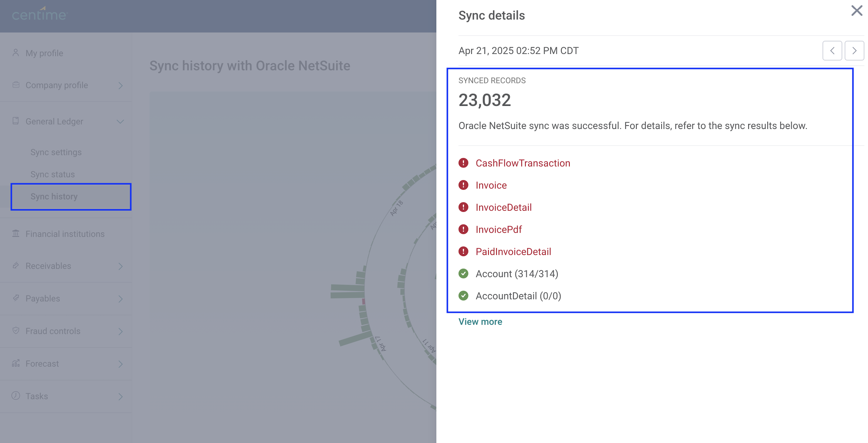Click the green check beside AccountDetail (0/0)

pos(463,296)
